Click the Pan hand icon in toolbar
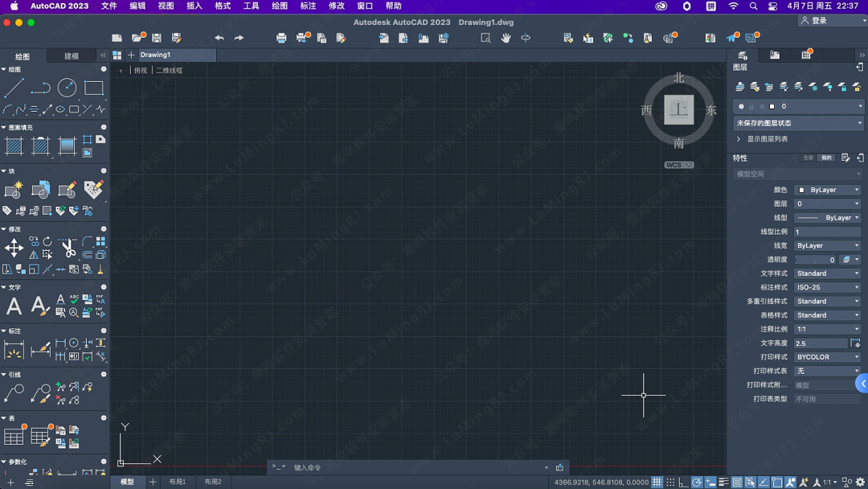This screenshot has width=868, height=489. (506, 38)
